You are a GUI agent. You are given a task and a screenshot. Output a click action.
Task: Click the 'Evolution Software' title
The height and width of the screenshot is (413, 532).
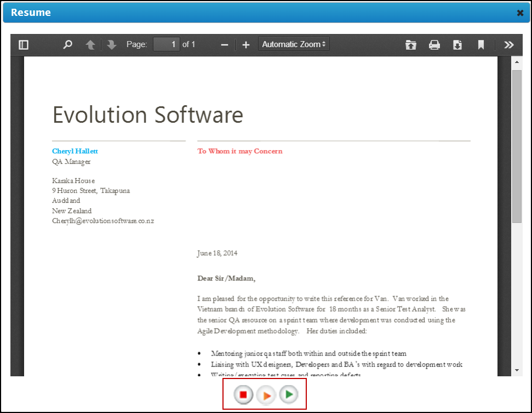(148, 114)
